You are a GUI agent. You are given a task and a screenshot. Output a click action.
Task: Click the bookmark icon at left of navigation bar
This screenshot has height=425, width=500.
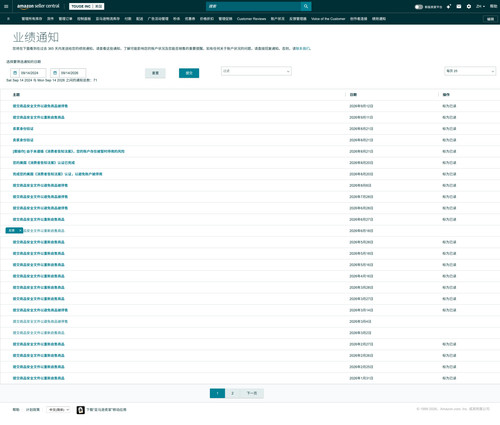(x=8, y=19)
